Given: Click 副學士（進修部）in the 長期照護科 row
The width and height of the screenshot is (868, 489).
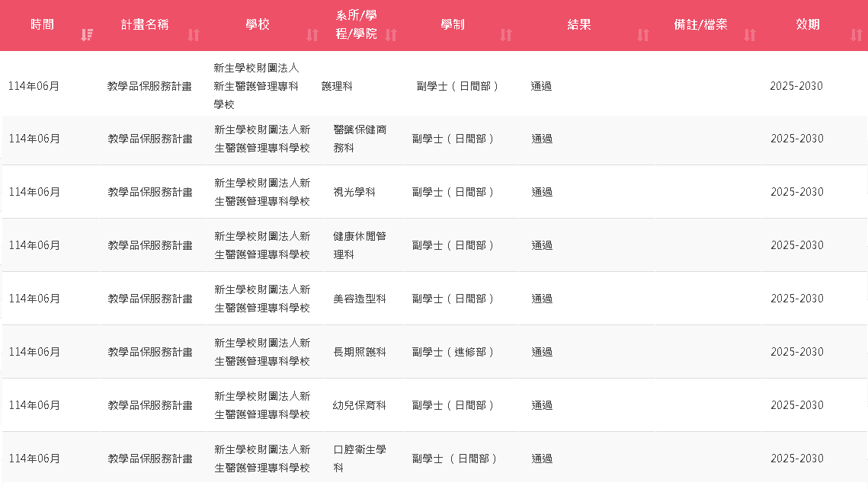Looking at the screenshot, I should click(x=453, y=352).
